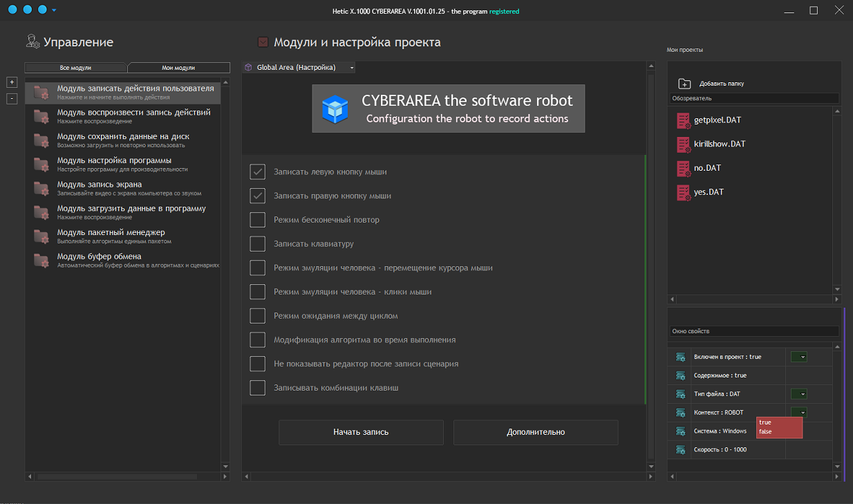This screenshot has height=504, width=853.
Task: Select Модуль запись экрана row text
Action: (100, 185)
